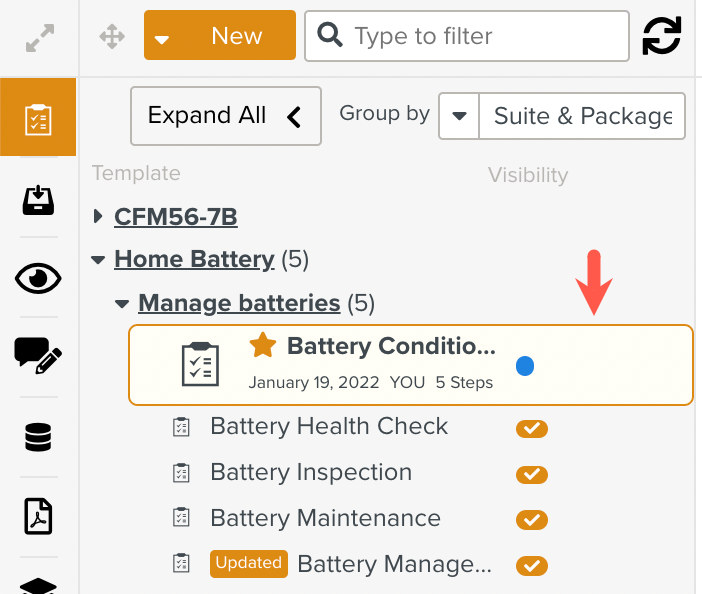Click the refresh arrows icon
The image size is (702, 594).
pyautogui.click(x=661, y=37)
